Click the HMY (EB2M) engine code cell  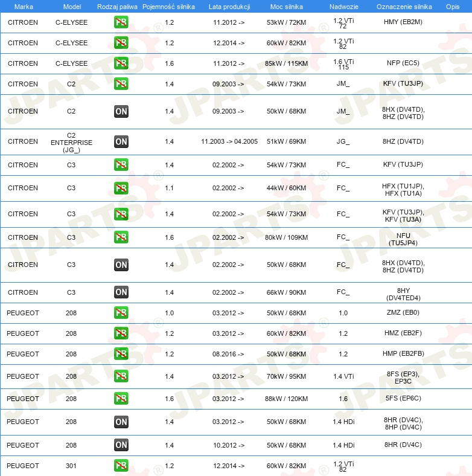403,23
